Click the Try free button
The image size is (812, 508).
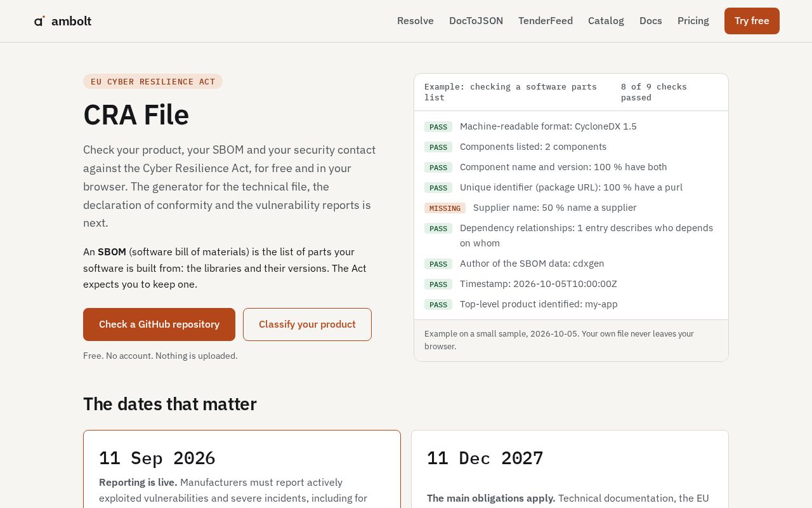pos(752,21)
